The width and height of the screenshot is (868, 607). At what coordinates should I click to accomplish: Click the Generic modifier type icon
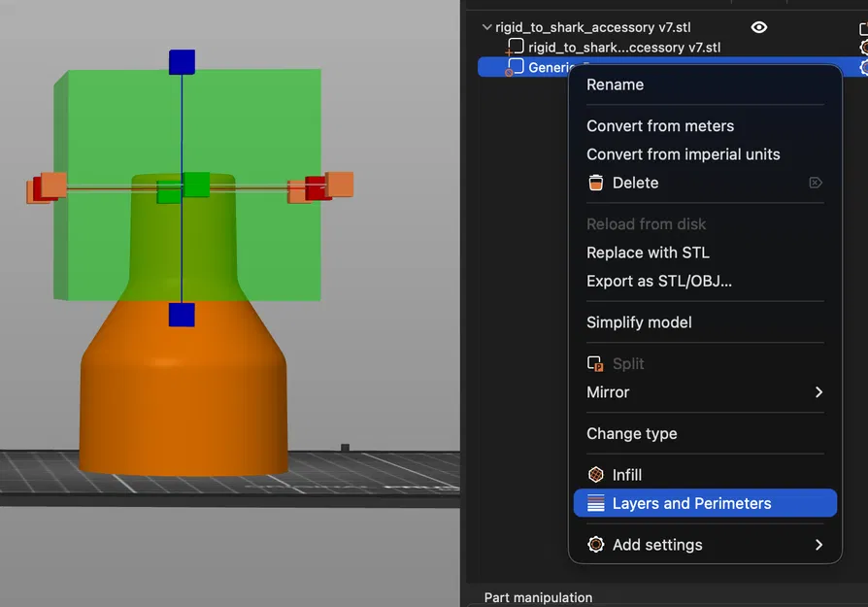point(515,67)
